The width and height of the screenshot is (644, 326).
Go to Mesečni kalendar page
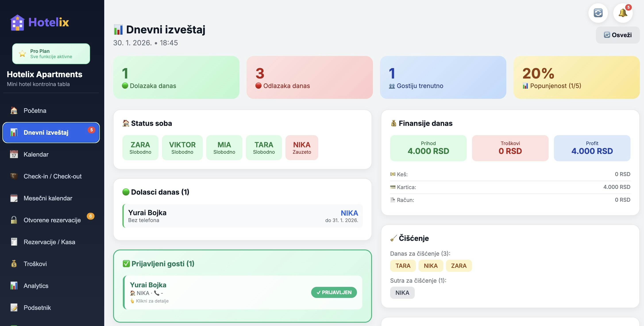[48, 198]
